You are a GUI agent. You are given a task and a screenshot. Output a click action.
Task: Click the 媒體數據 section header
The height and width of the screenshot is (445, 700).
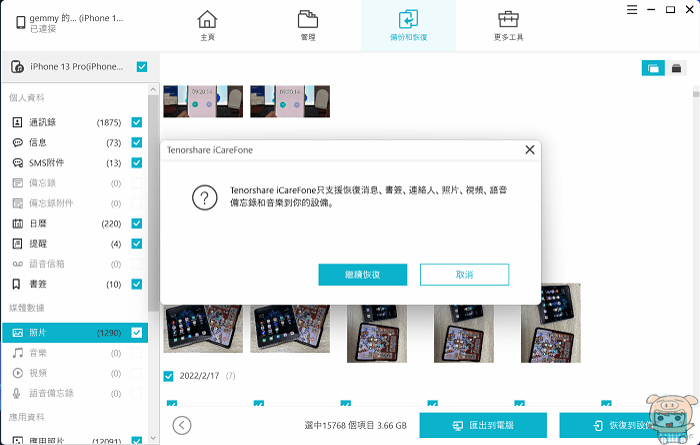(27, 308)
